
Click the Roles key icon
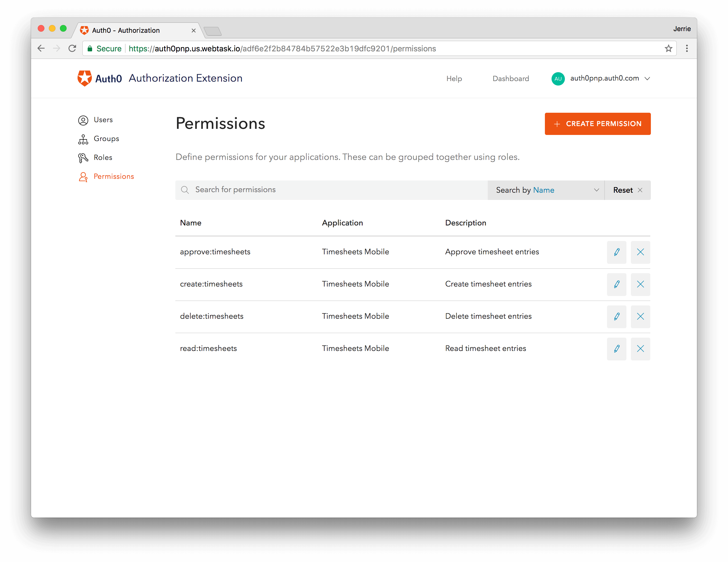83,158
